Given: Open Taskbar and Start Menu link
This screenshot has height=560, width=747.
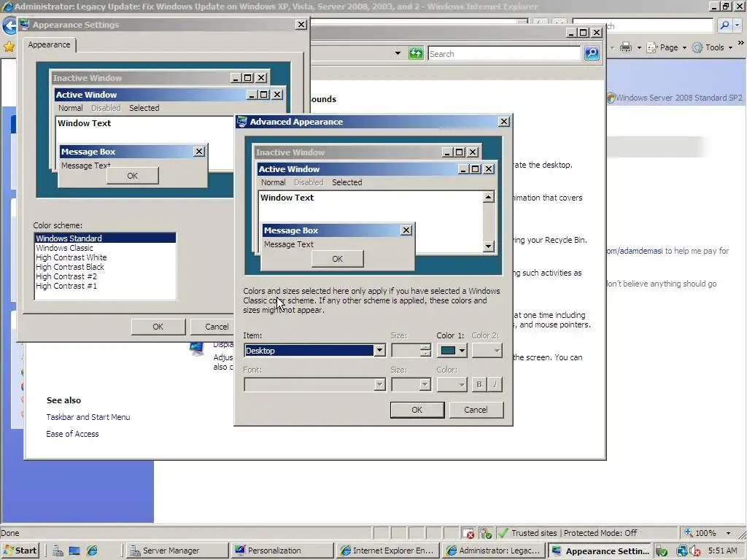Looking at the screenshot, I should pyautogui.click(x=88, y=417).
